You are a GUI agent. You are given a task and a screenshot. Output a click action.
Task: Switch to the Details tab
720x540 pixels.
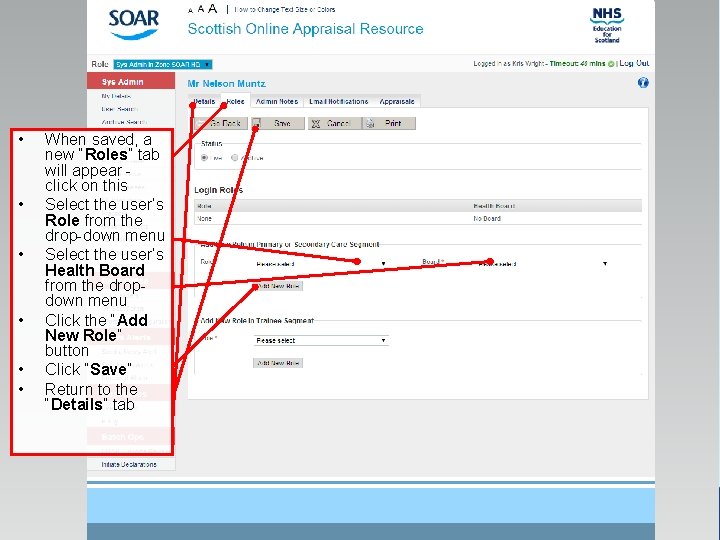(x=204, y=101)
